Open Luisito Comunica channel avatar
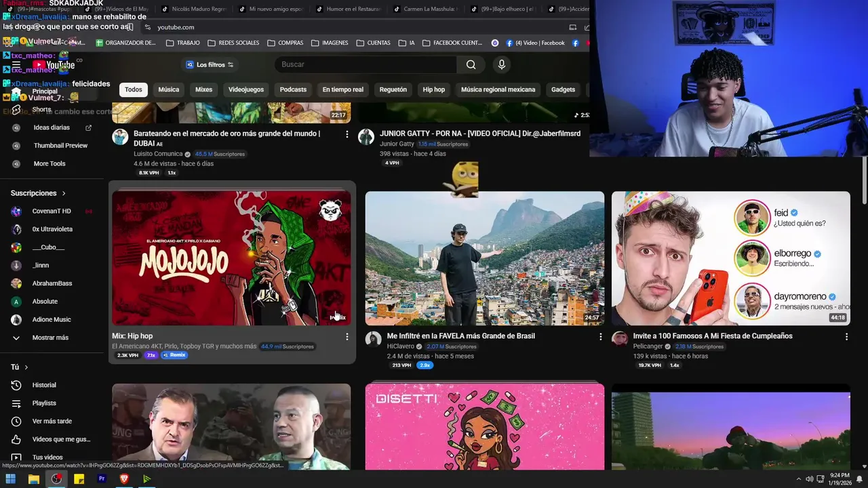This screenshot has width=868, height=488. 120,137
